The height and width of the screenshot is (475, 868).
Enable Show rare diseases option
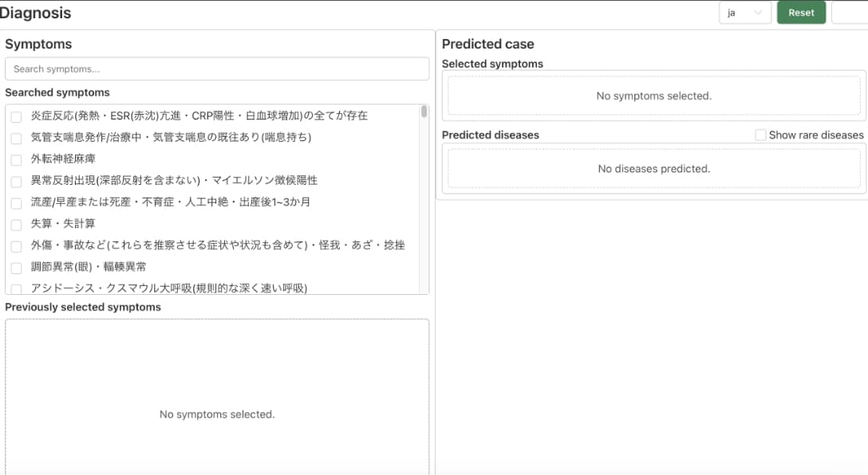tap(760, 135)
